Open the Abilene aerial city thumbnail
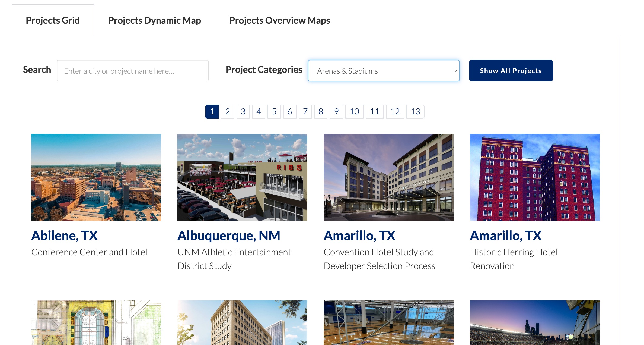The image size is (644, 345). 96,177
